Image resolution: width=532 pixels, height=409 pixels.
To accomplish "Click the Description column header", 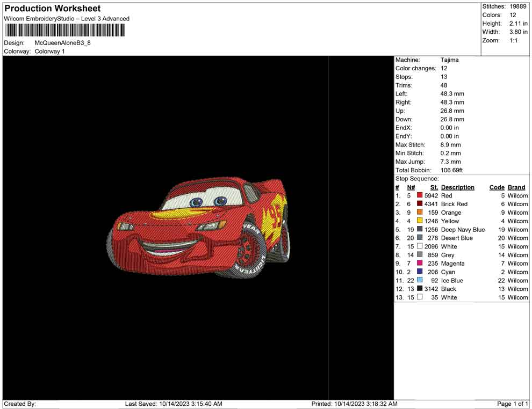I will click(x=457, y=187).
